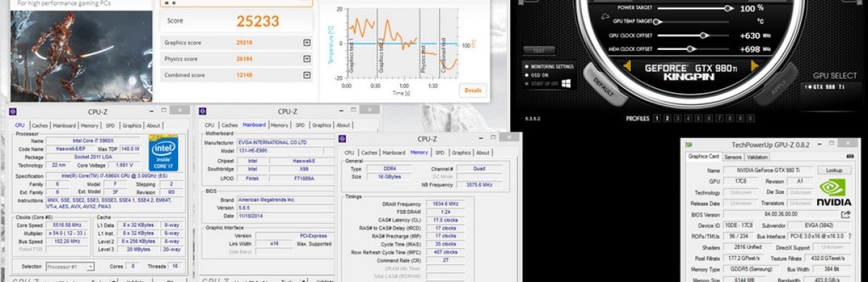Switch to Sensors tab in GPU-Z
The width and height of the screenshot is (868, 282).
733,157
